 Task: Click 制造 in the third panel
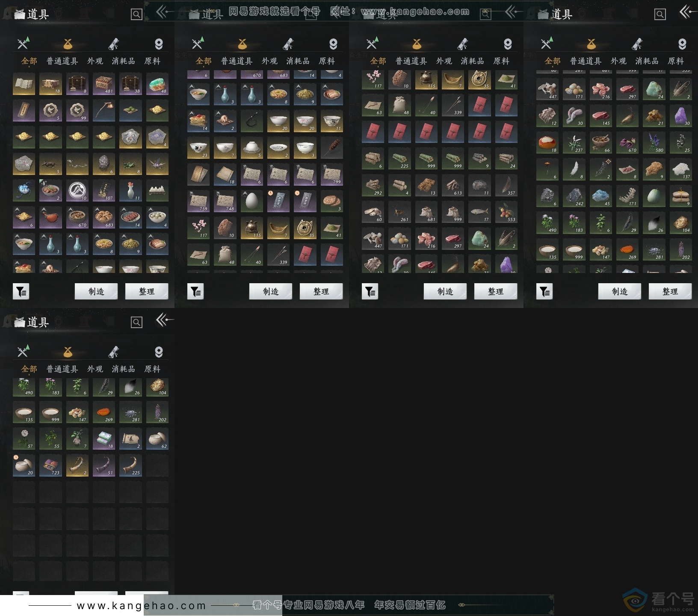(x=445, y=291)
